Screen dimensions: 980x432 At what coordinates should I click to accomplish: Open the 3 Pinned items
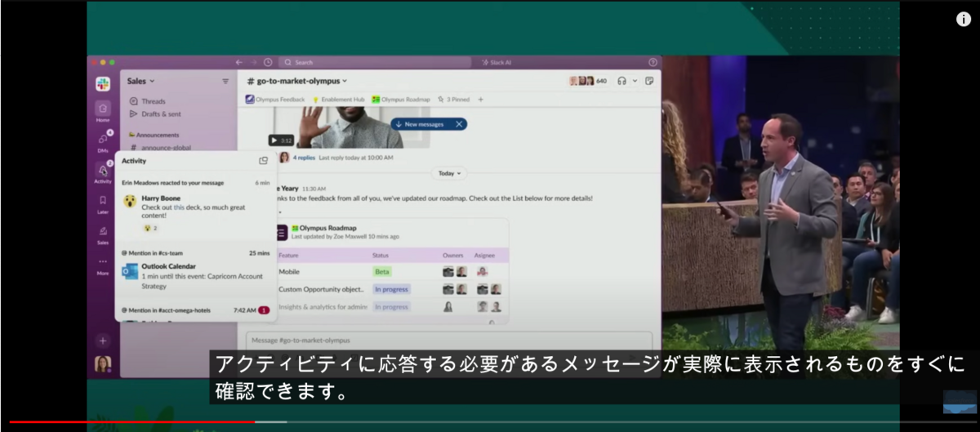[453, 100]
